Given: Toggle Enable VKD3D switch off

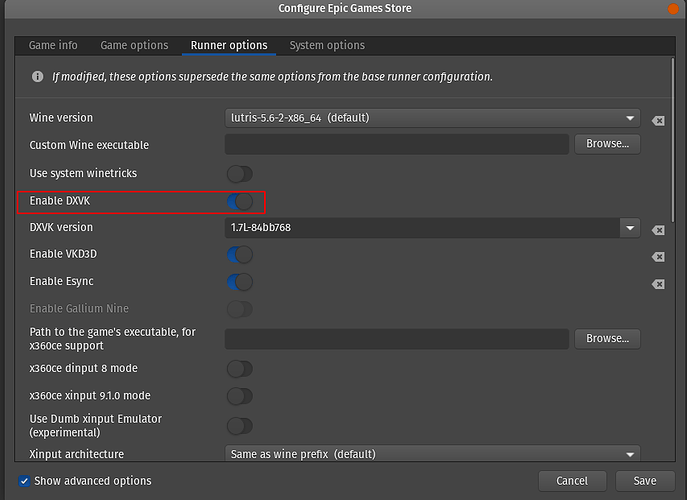Looking at the screenshot, I should [240, 255].
